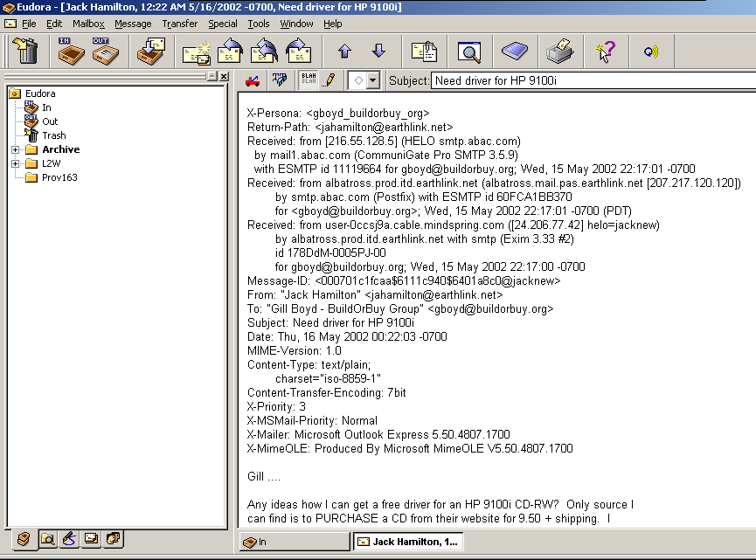
Task: Switch to the In window tab
Action: coord(295,542)
